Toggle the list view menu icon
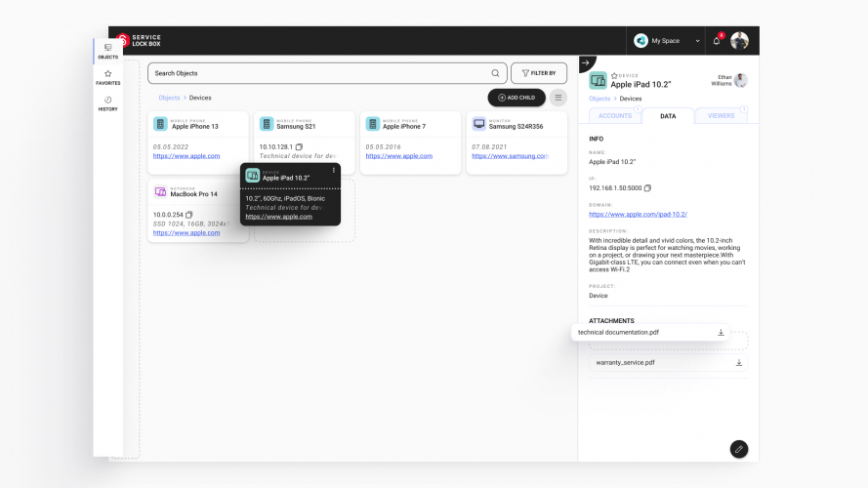This screenshot has width=868, height=488. tap(558, 98)
